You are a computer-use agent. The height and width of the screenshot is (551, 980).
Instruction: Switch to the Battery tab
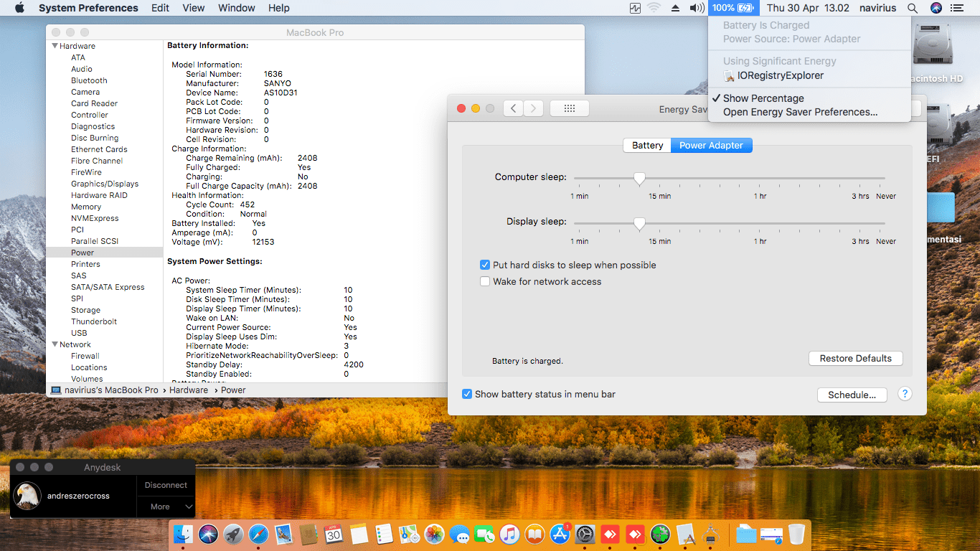pos(646,145)
